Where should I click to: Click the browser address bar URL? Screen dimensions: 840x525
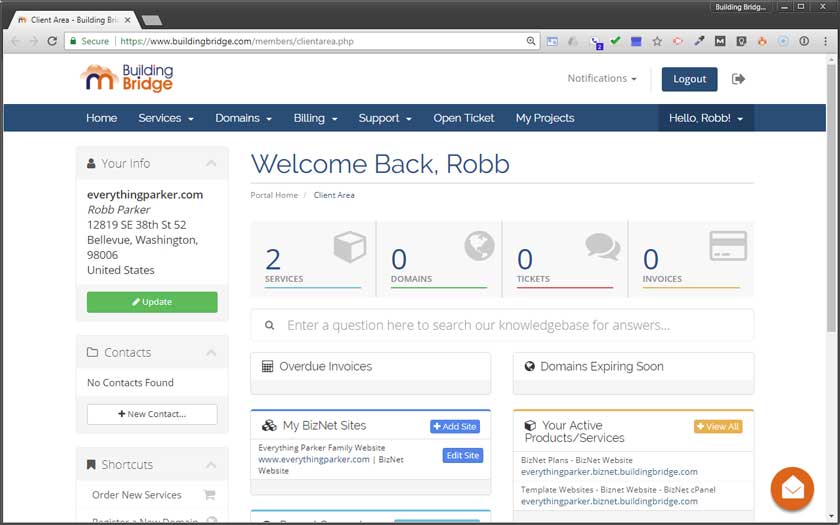click(237, 41)
